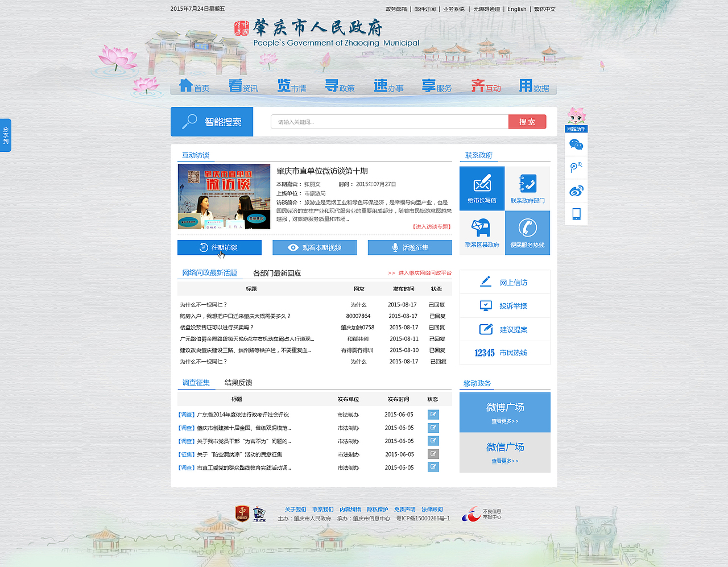The width and height of the screenshot is (728, 567).
Task: Select the Sina Weibo icon in the sidebar
Action: [576, 191]
